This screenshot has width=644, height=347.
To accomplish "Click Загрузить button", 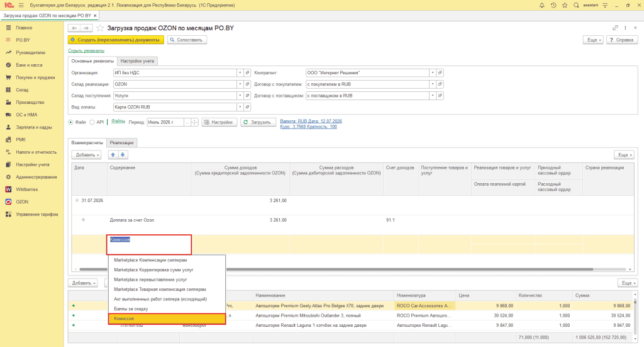I will coord(257,122).
